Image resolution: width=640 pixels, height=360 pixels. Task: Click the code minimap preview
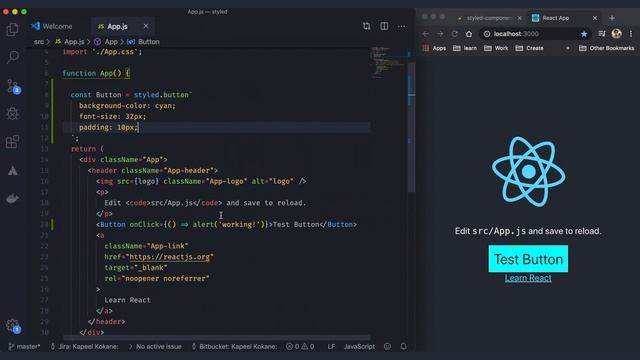click(389, 63)
